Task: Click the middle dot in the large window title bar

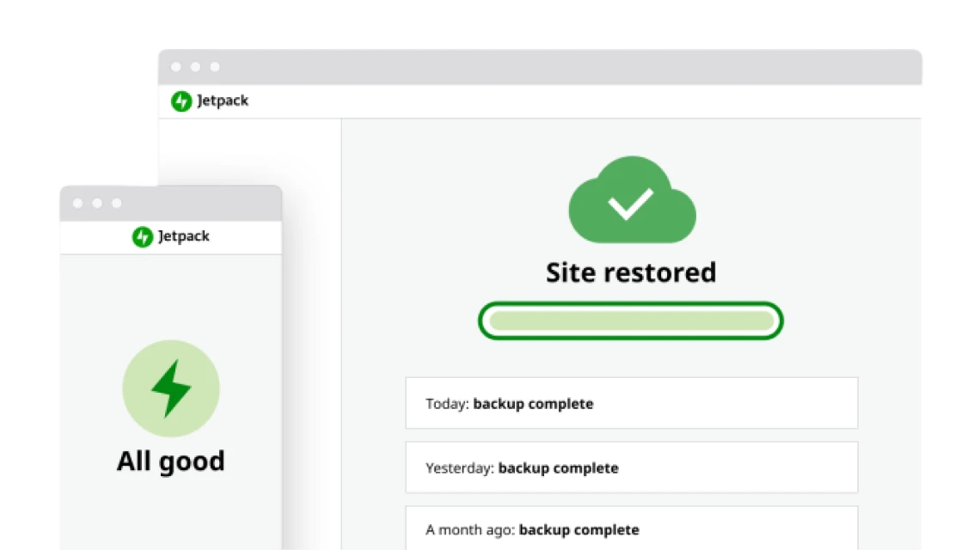Action: pyautogui.click(x=195, y=67)
